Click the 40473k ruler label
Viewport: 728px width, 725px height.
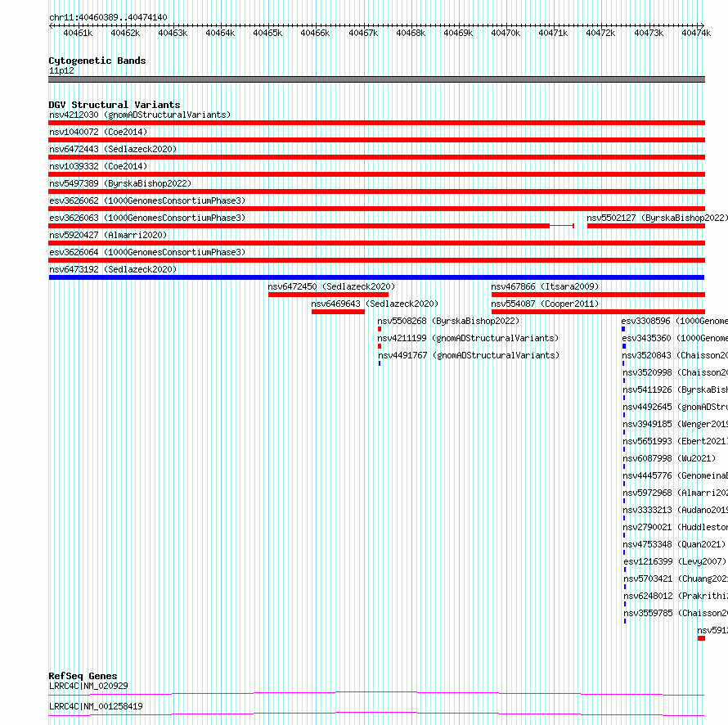[x=649, y=33]
